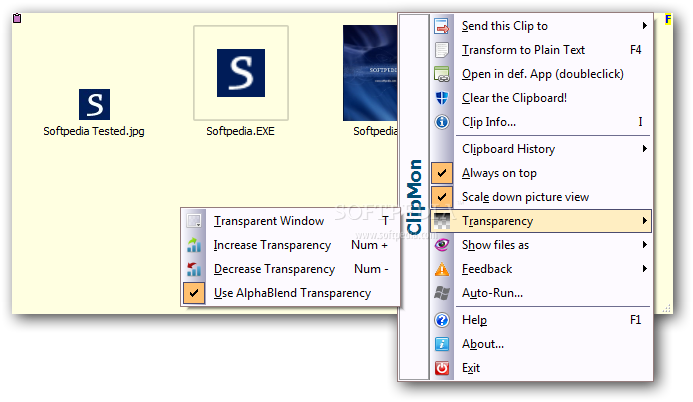Expand the Send this Clip to submenu arrow
This screenshot has width=693, height=402.
645,26
